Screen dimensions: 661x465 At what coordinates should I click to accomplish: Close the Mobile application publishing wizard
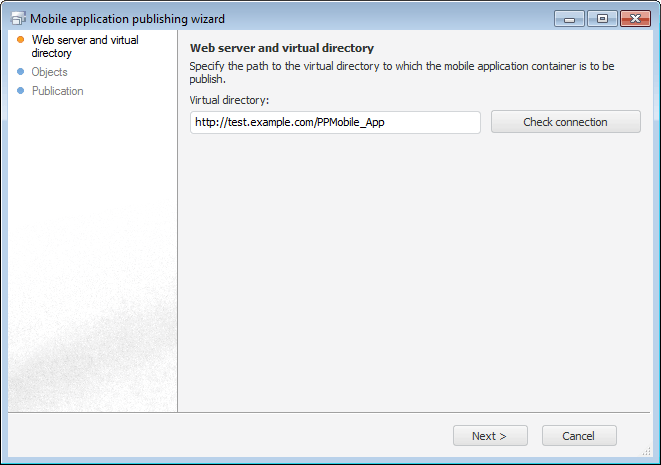click(634, 18)
